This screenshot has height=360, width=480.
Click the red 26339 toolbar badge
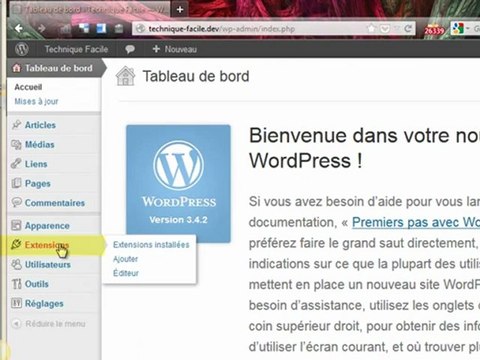[434, 30]
